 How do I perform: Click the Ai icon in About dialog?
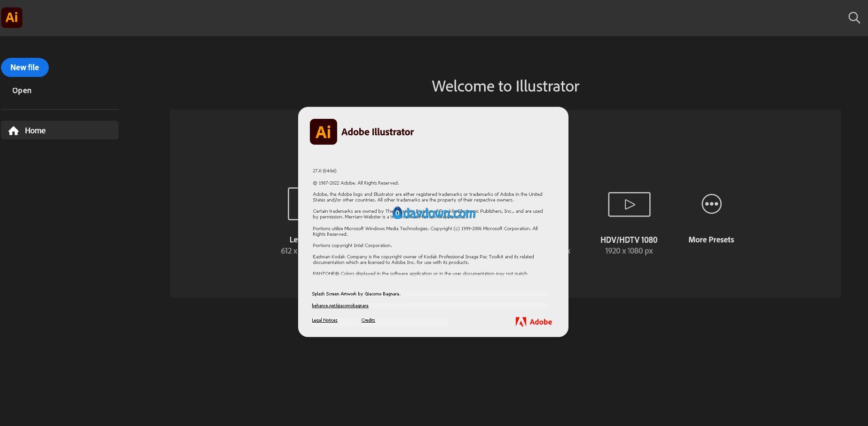(x=324, y=132)
